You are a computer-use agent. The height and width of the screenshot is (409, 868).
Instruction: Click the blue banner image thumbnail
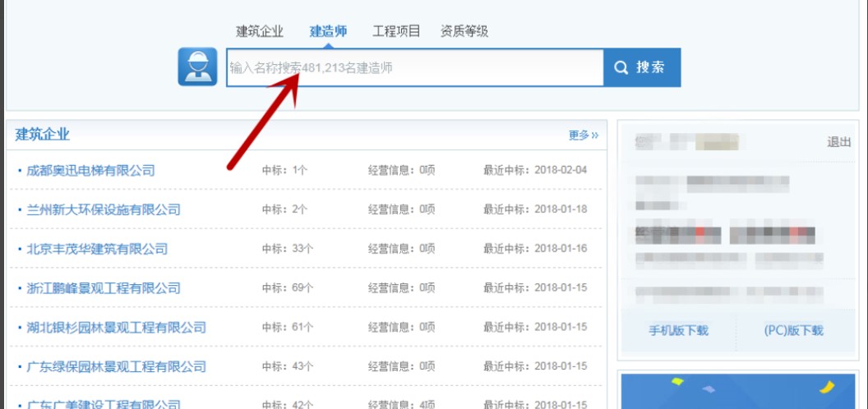pyautogui.click(x=738, y=391)
